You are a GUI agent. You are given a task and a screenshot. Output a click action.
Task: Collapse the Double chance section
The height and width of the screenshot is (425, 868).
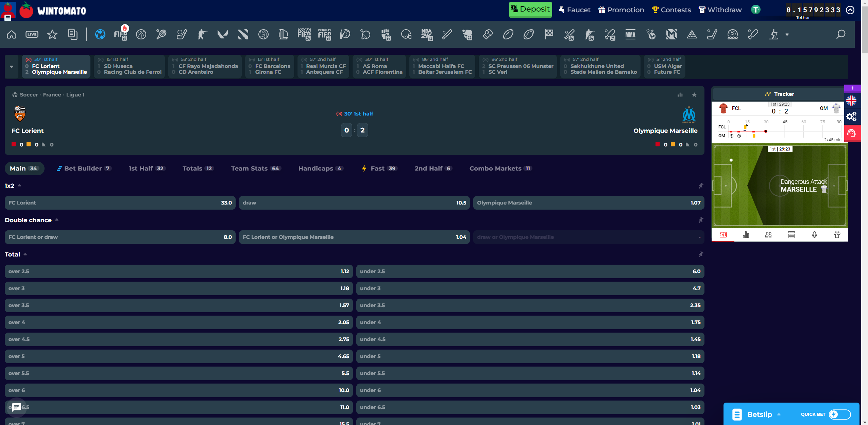(57, 220)
